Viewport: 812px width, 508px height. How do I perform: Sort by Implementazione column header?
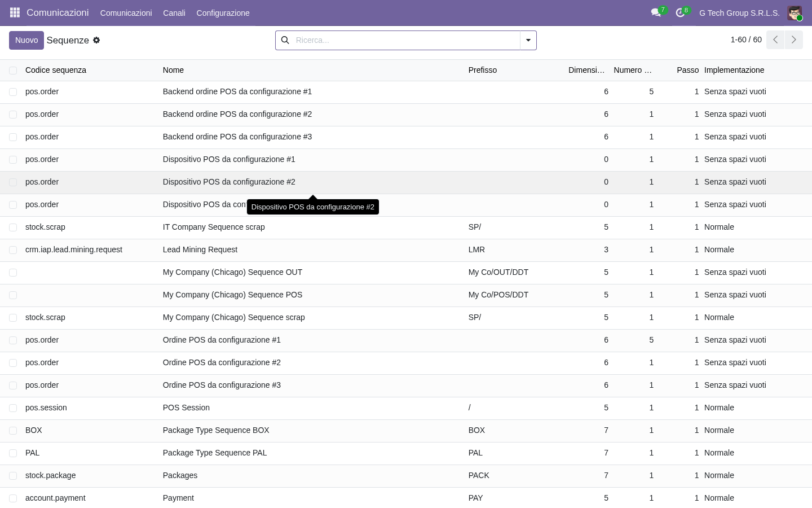(x=734, y=70)
